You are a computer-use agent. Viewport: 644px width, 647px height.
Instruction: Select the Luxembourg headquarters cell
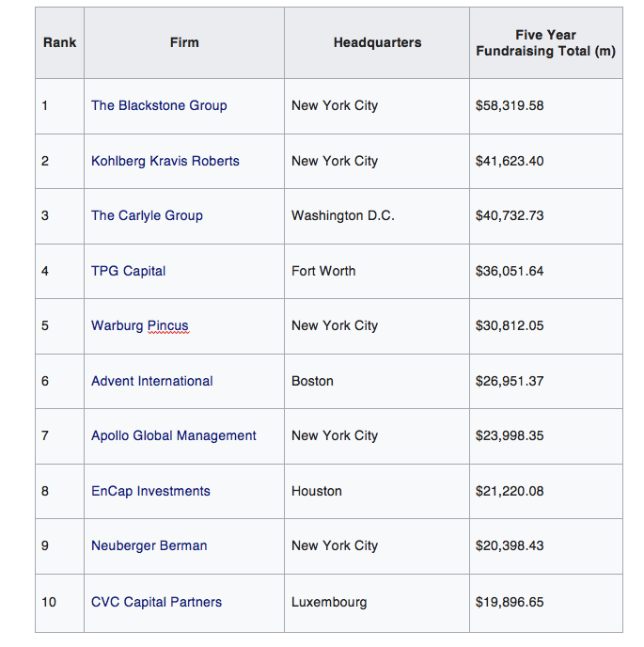point(329,602)
